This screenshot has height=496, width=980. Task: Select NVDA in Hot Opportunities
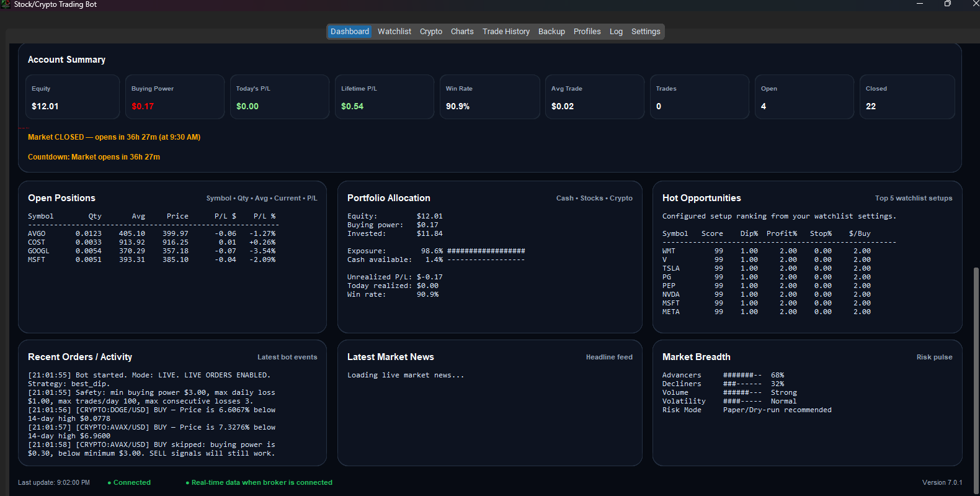pos(767,294)
